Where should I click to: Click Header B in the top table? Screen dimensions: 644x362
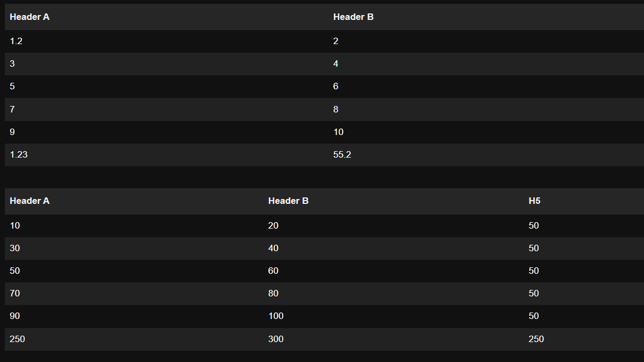(x=353, y=17)
